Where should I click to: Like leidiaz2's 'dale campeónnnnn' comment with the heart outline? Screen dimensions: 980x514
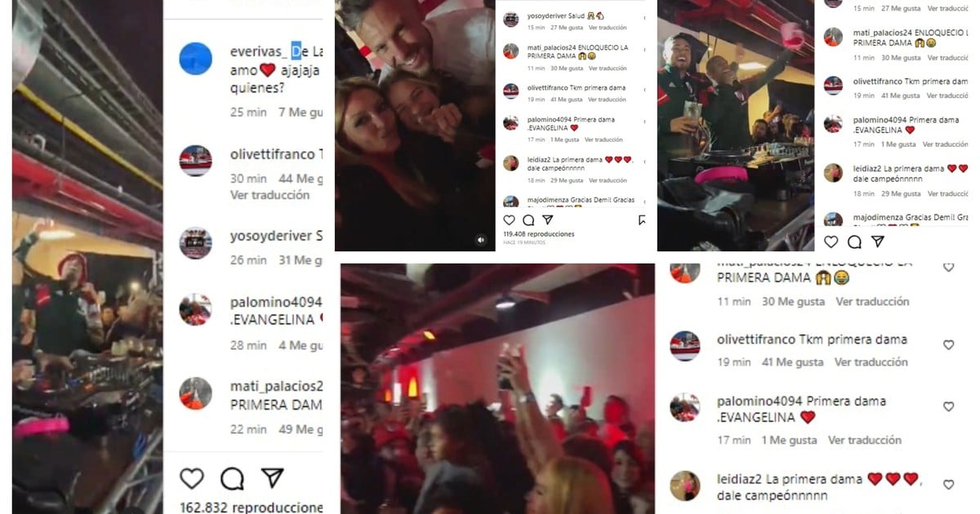tap(948, 485)
